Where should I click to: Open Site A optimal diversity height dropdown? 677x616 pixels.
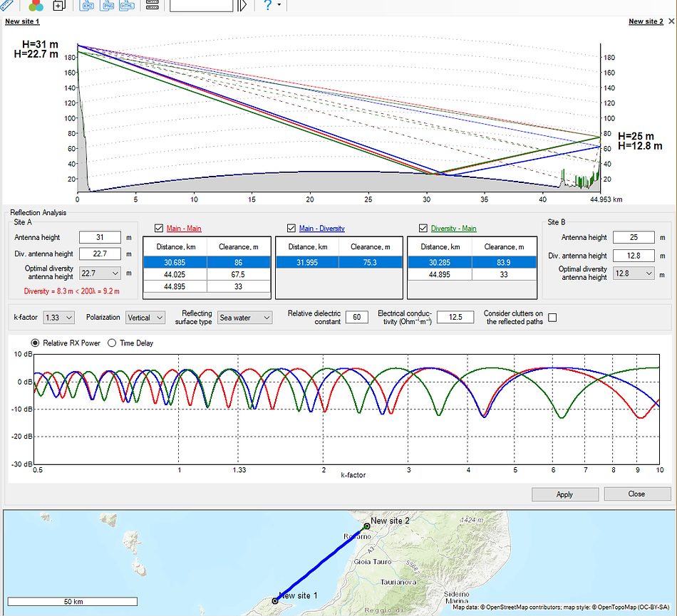[x=100, y=273]
